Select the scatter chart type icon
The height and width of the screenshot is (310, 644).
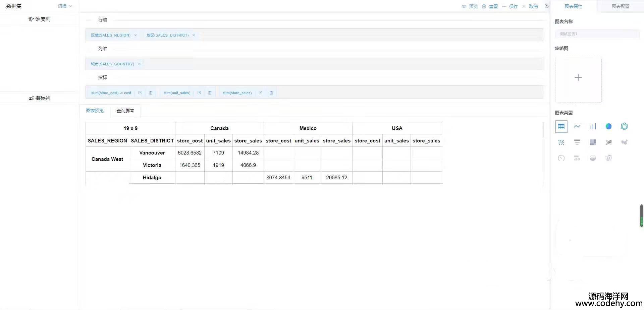click(561, 142)
